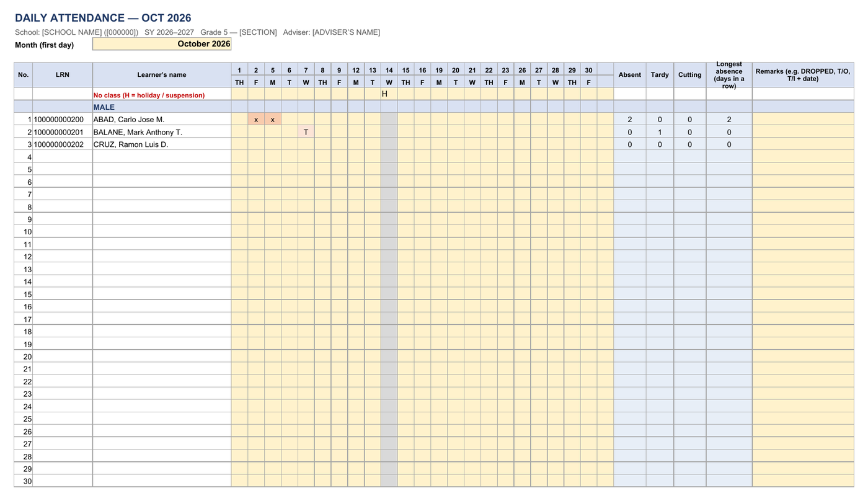Click the Remarks column header
868x501 pixels.
click(x=803, y=75)
